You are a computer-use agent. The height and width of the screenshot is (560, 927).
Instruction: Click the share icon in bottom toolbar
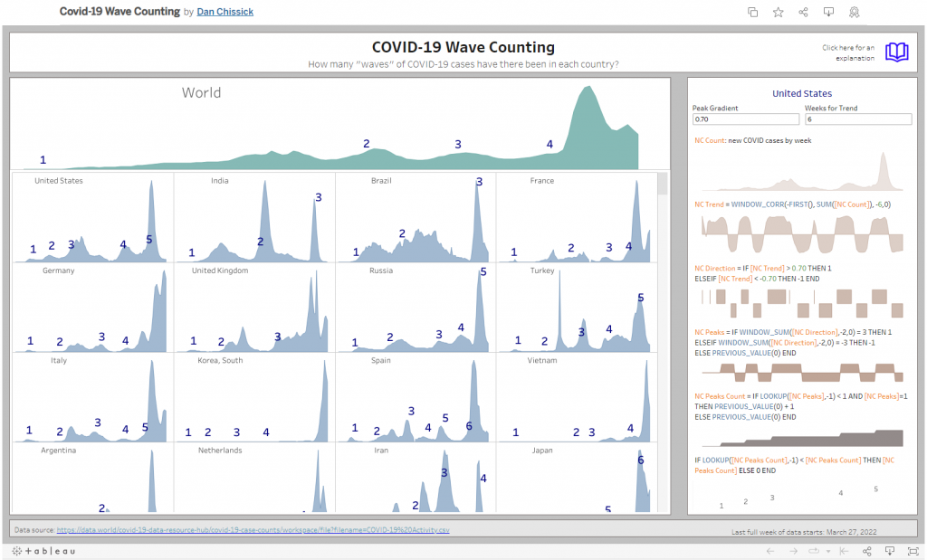click(x=866, y=551)
